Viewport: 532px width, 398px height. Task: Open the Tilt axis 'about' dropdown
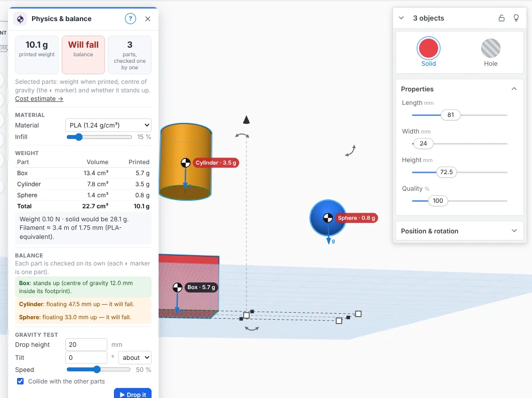coord(135,358)
